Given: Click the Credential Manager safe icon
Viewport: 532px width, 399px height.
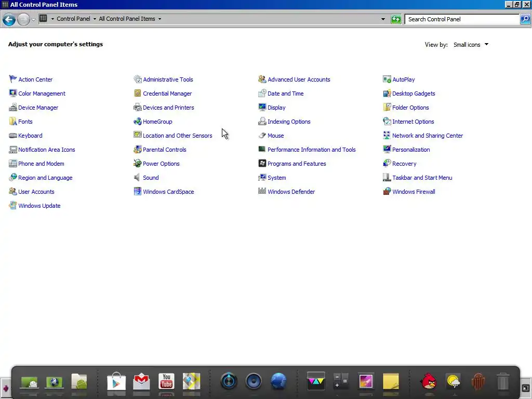Looking at the screenshot, I should point(137,93).
